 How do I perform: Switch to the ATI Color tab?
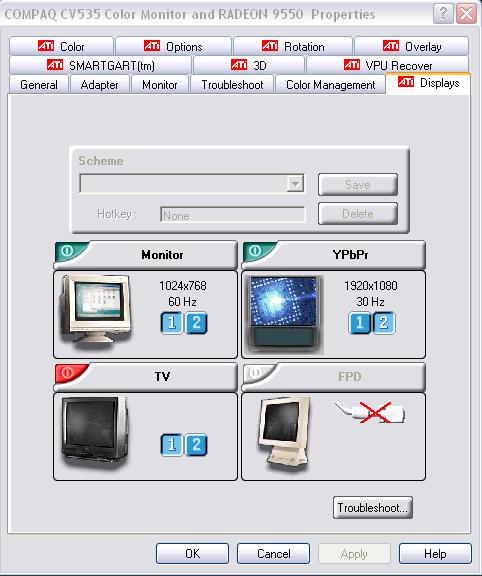click(x=61, y=46)
